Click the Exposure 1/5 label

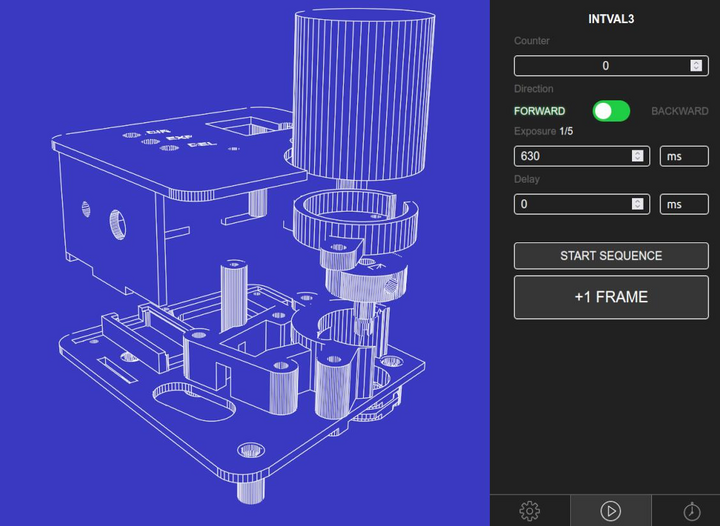coord(543,131)
